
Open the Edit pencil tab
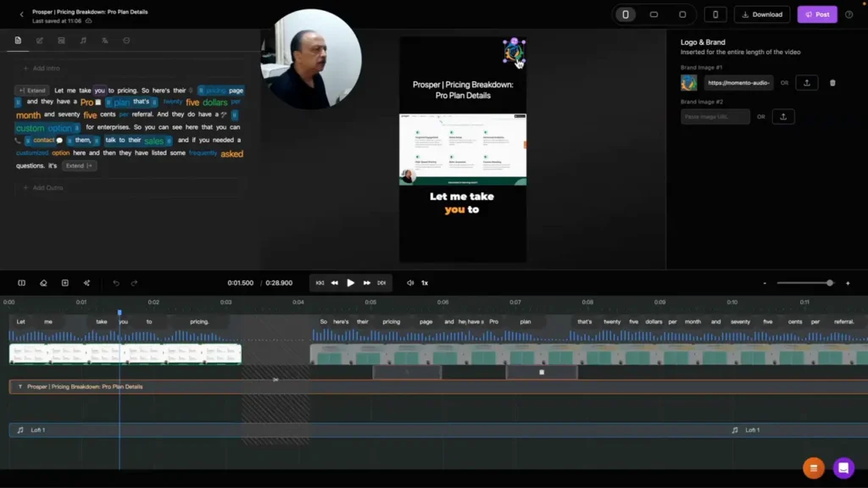(39, 41)
